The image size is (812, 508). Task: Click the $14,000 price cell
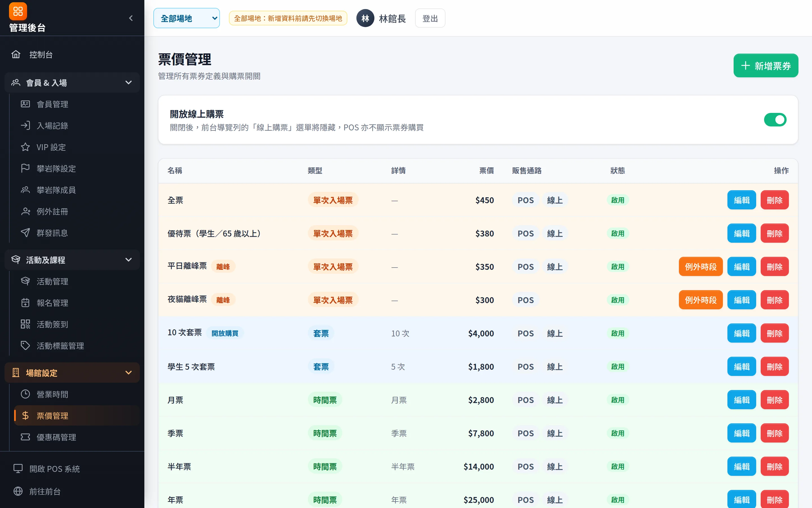pyautogui.click(x=478, y=466)
